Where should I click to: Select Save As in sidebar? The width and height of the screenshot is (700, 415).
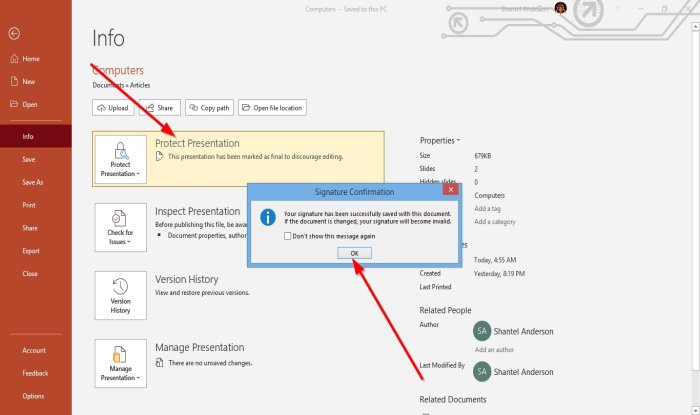click(x=33, y=182)
